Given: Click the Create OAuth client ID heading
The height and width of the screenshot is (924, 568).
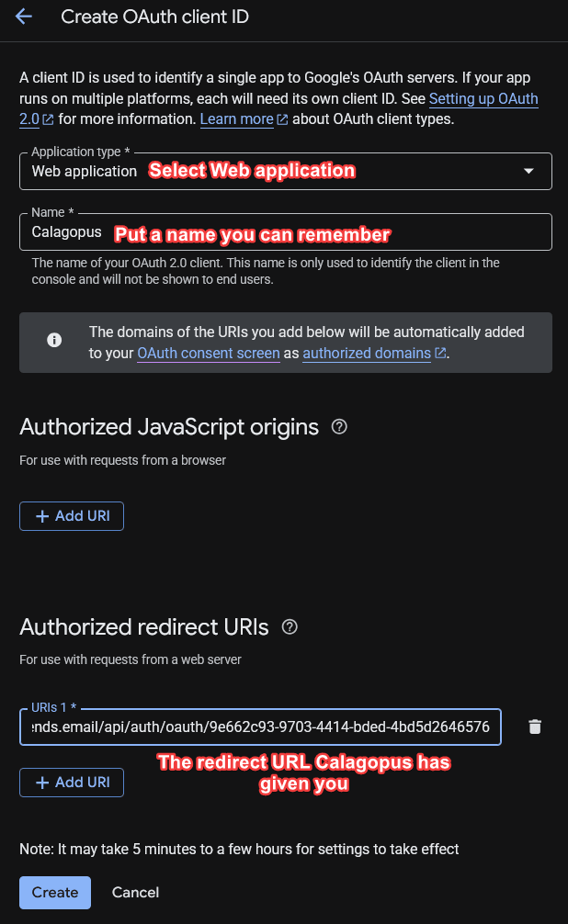Looking at the screenshot, I should [x=154, y=17].
